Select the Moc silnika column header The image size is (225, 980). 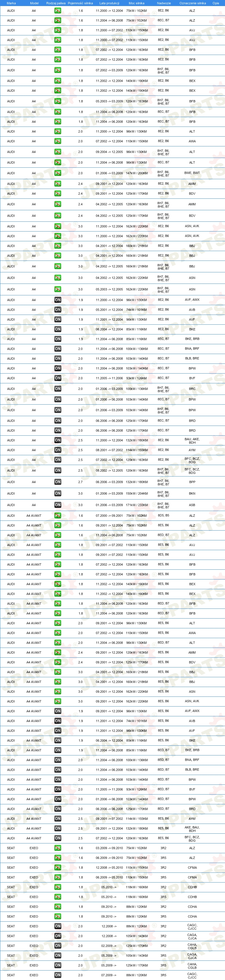[x=137, y=3]
